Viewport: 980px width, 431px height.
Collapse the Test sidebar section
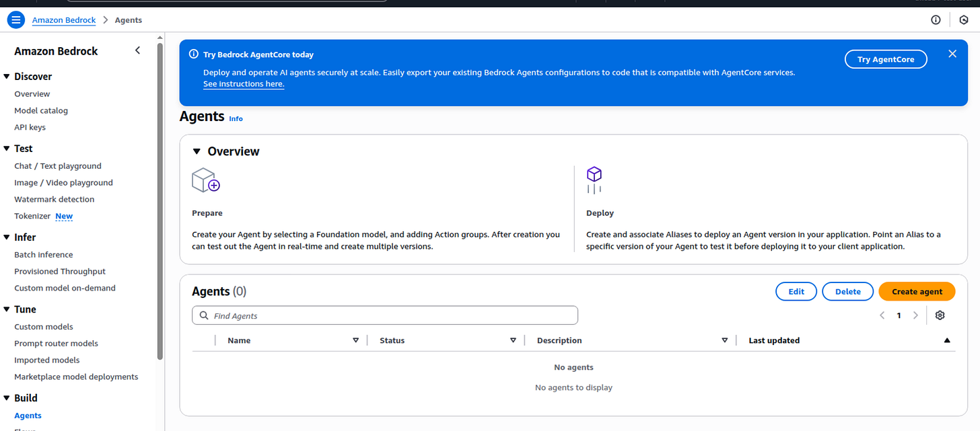pyautogui.click(x=7, y=149)
